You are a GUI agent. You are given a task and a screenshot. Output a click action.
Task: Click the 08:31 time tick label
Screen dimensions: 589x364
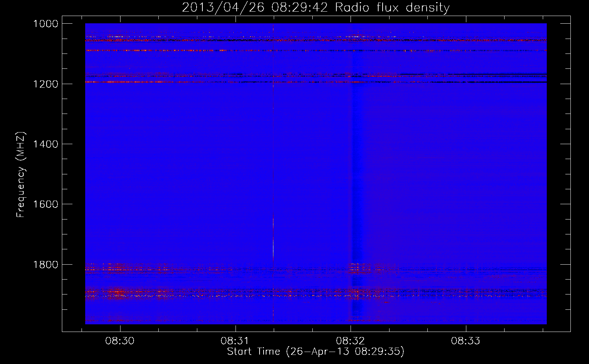point(235,341)
